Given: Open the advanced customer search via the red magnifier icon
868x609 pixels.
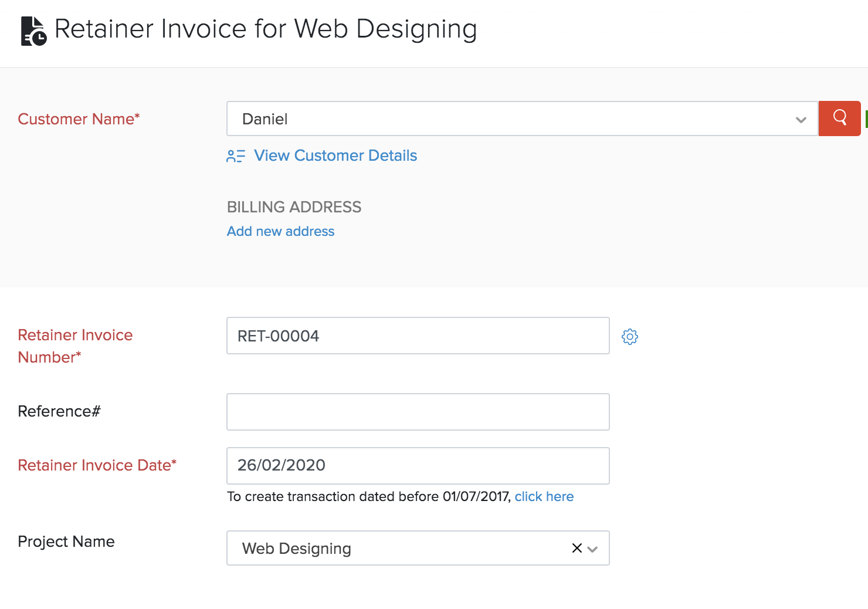Looking at the screenshot, I should (839, 119).
